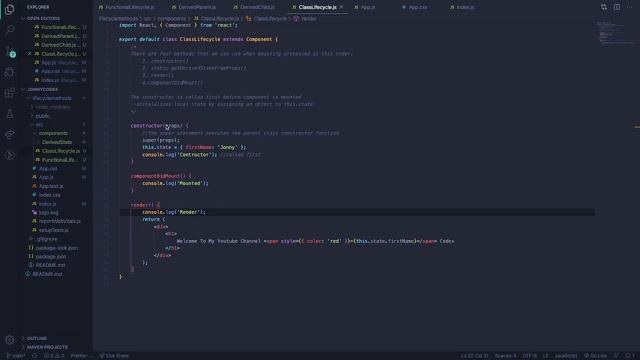
Task: Click the line and column indicator
Action: point(474,356)
